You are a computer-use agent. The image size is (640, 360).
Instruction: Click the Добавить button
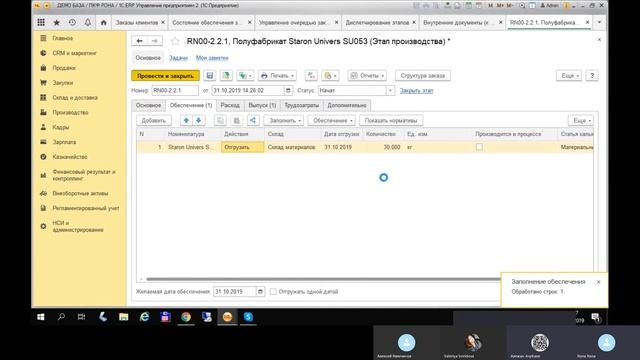point(153,120)
